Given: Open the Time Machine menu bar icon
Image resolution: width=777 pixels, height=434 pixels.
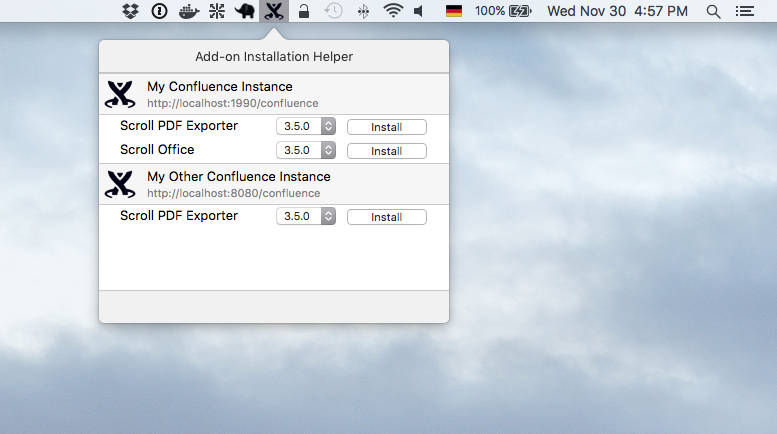Looking at the screenshot, I should point(333,11).
